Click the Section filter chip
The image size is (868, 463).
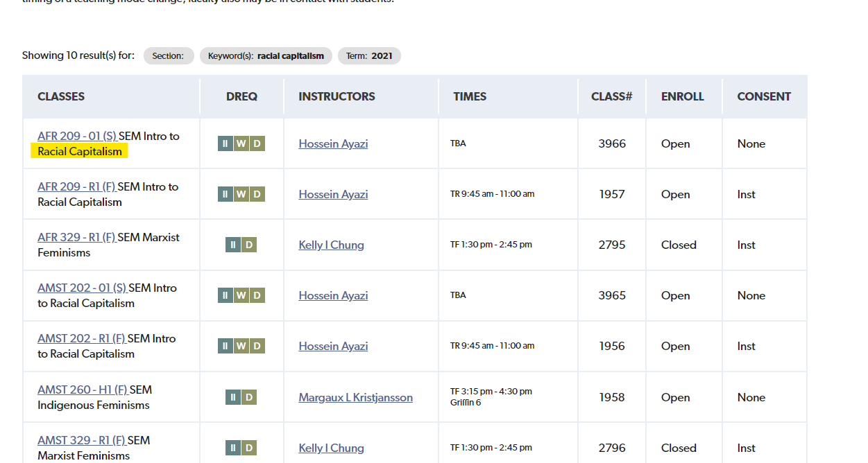pyautogui.click(x=169, y=56)
